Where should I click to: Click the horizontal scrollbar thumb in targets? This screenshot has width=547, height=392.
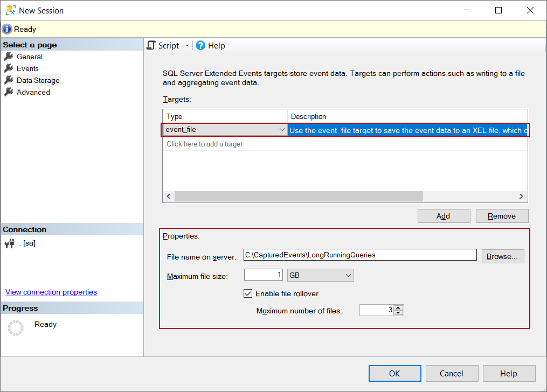pyautogui.click(x=299, y=196)
